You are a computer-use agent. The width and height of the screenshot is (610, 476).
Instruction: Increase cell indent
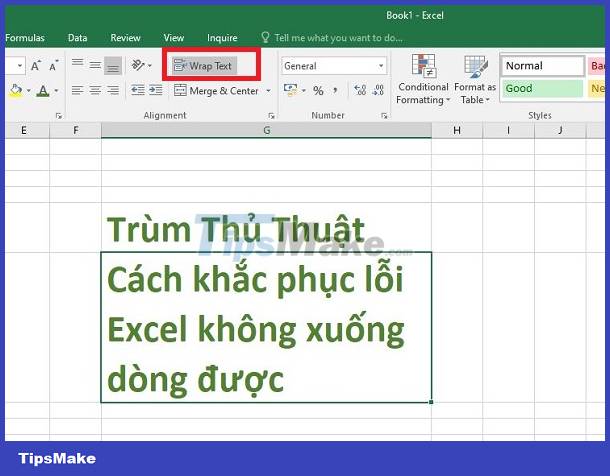(155, 90)
